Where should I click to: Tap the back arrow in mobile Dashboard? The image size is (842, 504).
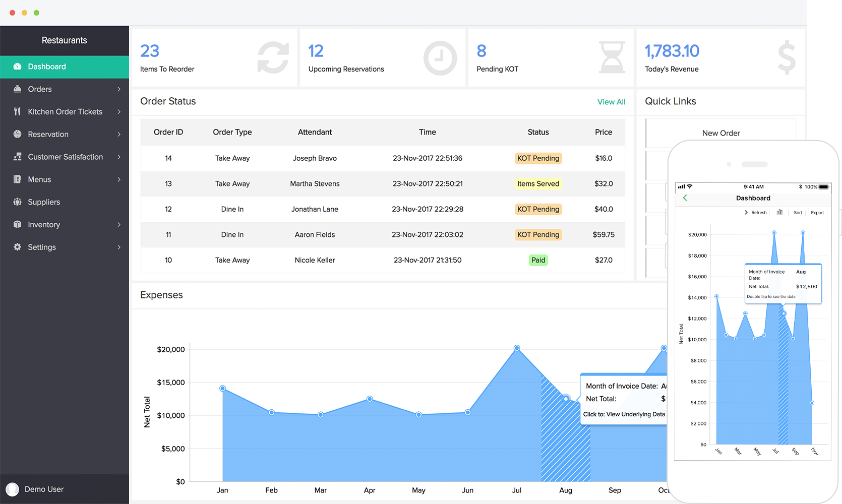click(x=685, y=198)
